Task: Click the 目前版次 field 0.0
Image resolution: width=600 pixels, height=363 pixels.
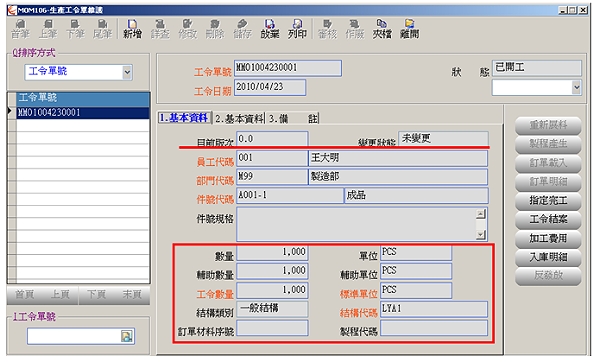Action: [272, 139]
